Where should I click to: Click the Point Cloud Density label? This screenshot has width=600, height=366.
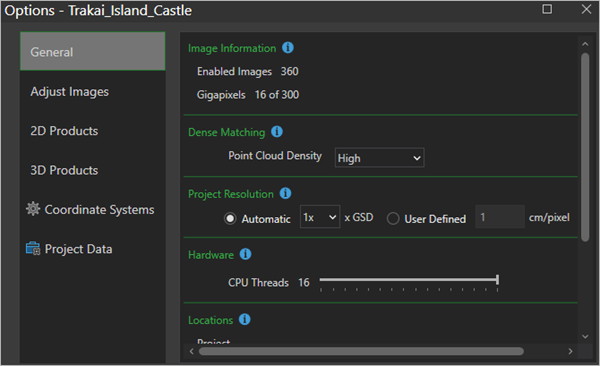pyautogui.click(x=275, y=156)
